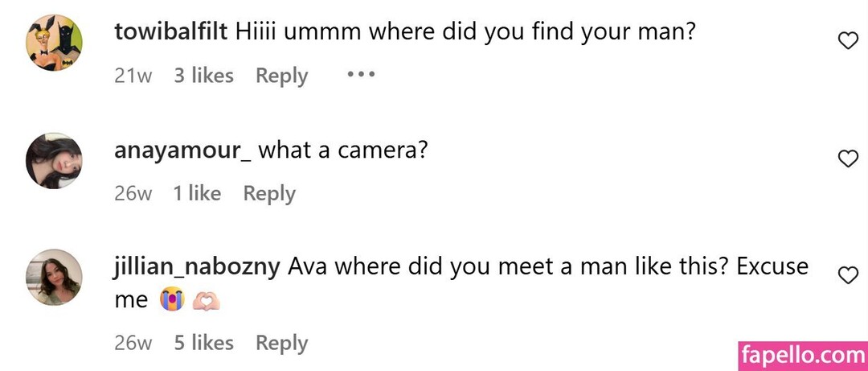This screenshot has width=868, height=371.
Task: Click the 26w timestamp under jillian_nabozny's comment
Action: click(x=133, y=343)
